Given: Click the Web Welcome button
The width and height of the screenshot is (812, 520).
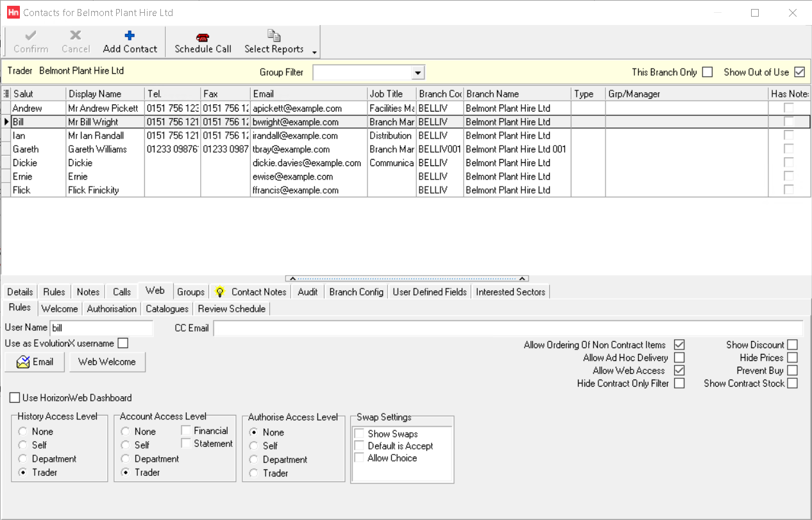Looking at the screenshot, I should click(x=107, y=362).
